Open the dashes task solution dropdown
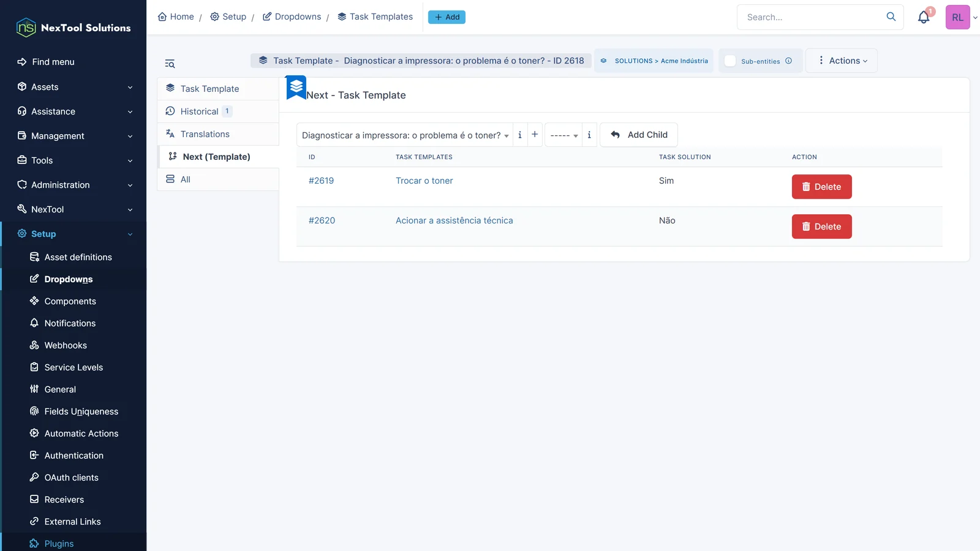The image size is (980, 551). (x=563, y=135)
